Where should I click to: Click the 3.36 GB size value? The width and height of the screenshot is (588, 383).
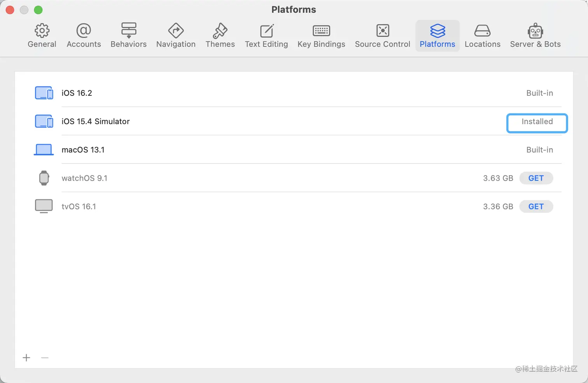(498, 207)
